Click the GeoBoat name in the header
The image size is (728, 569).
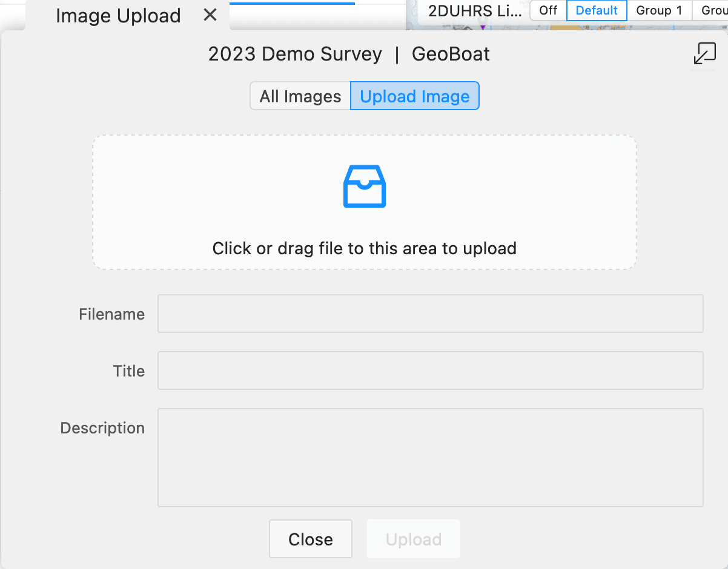[451, 54]
